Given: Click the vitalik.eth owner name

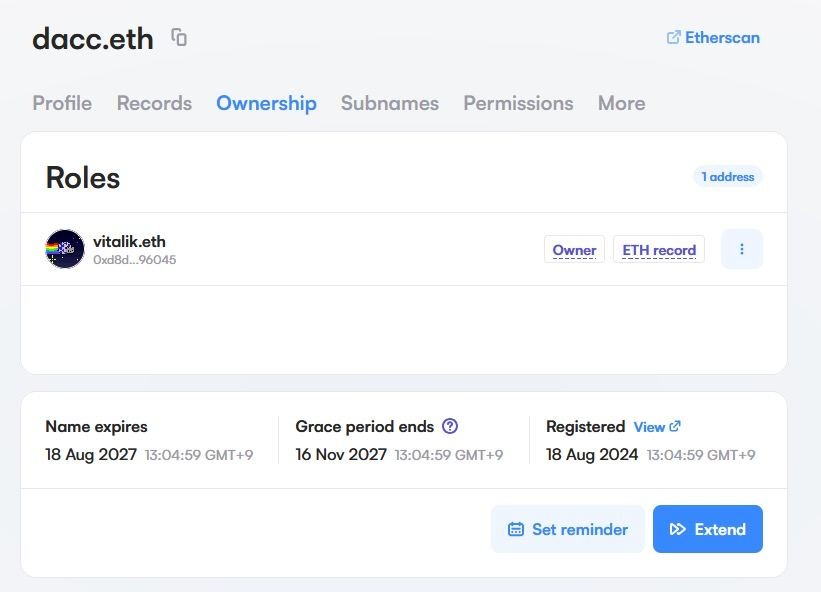Looking at the screenshot, I should (128, 241).
